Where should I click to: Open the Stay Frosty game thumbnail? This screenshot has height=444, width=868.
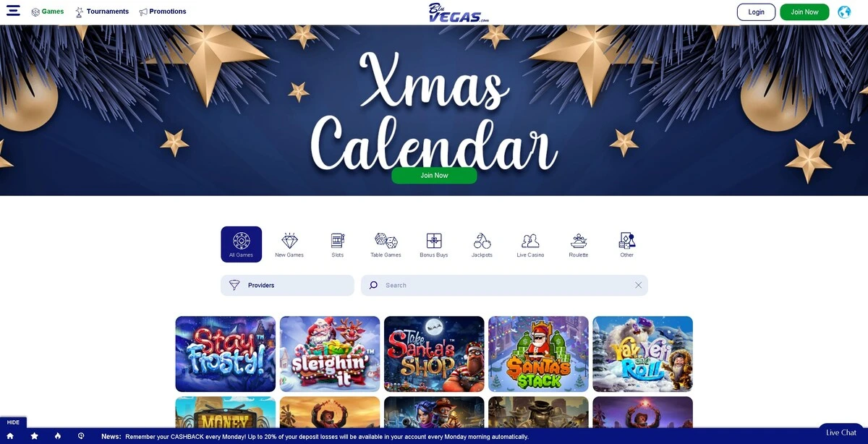click(225, 354)
